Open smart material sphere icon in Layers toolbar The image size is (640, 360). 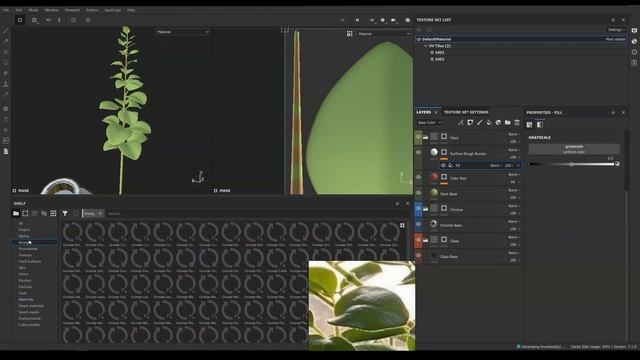[498, 122]
